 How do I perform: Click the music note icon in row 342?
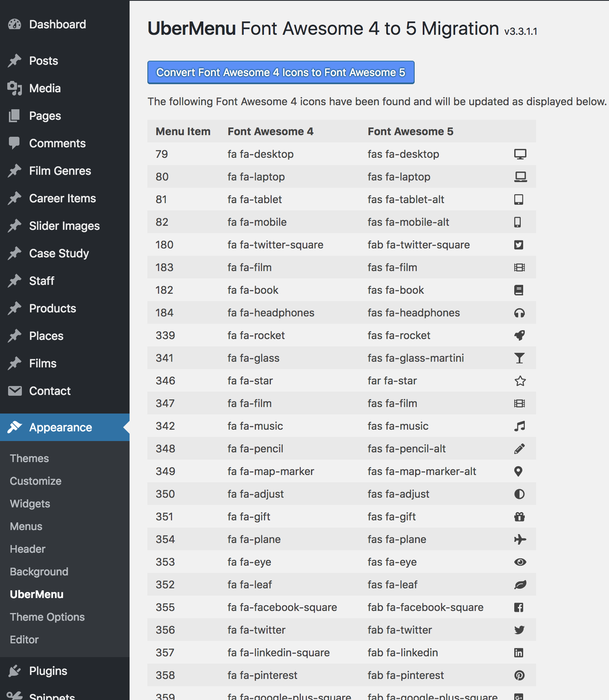pos(520,426)
